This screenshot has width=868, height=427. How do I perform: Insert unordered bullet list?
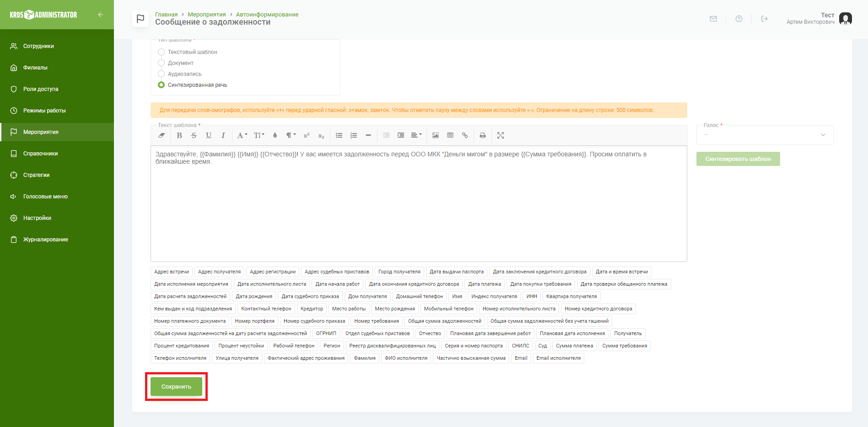coord(339,135)
